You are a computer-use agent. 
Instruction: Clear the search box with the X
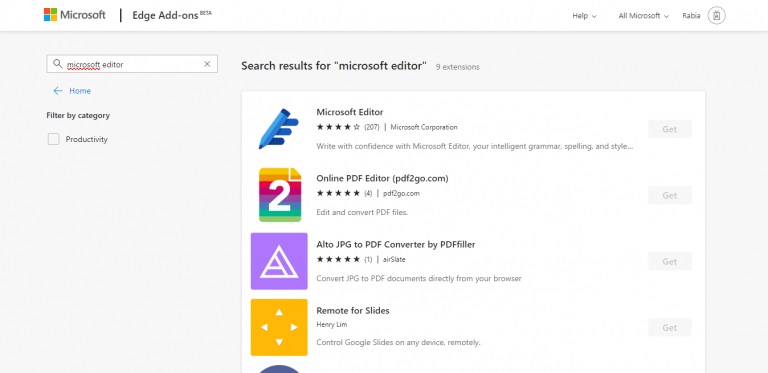[207, 64]
